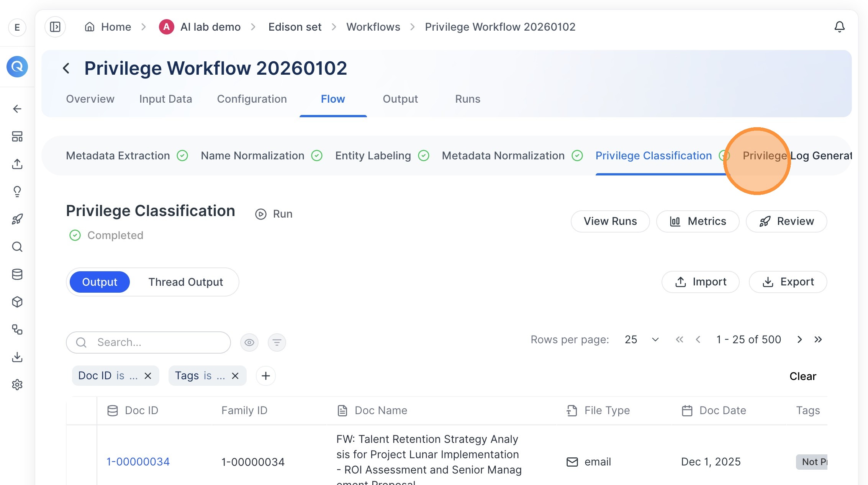Expand rows per page dropdown

(642, 339)
